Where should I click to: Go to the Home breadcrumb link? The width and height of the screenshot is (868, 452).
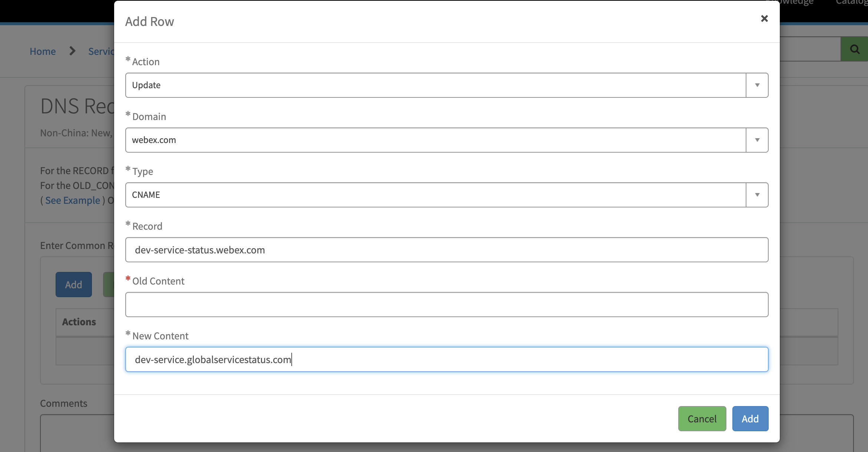[43, 51]
